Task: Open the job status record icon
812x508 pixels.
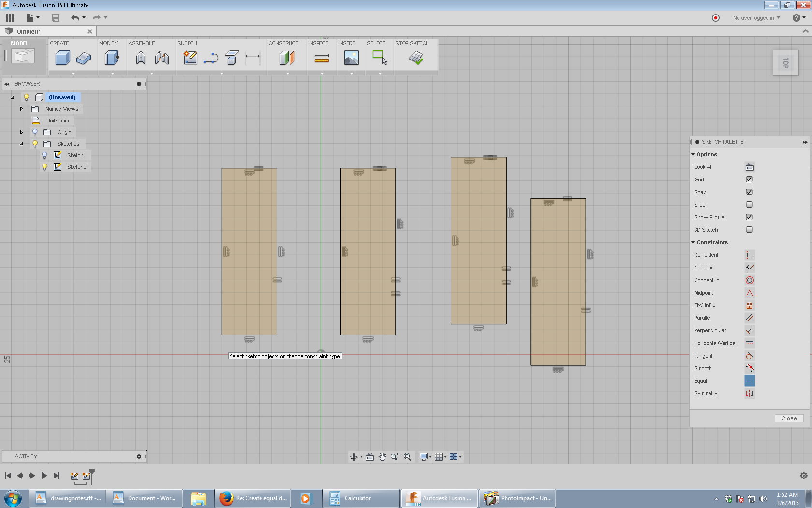Action: [716, 18]
